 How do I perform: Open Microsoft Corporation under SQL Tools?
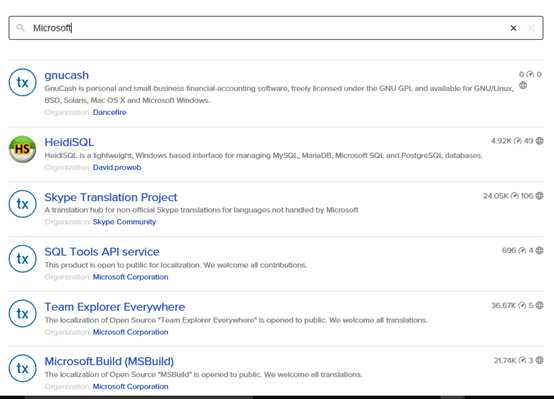coord(130,277)
